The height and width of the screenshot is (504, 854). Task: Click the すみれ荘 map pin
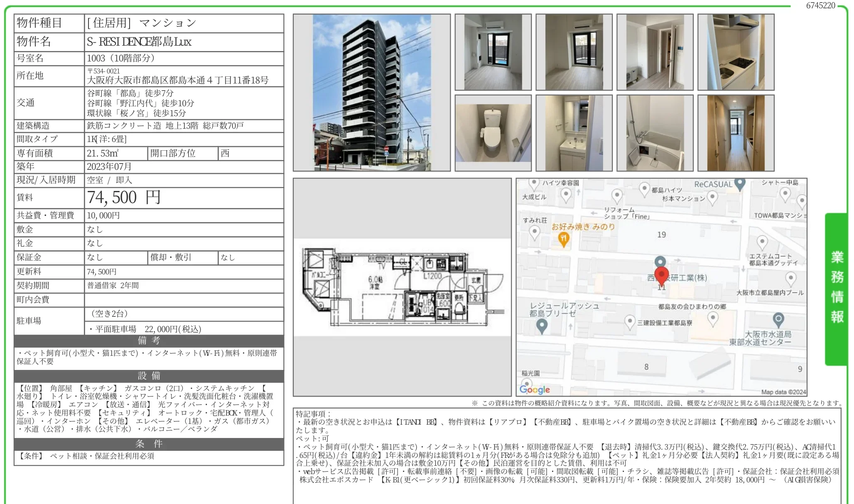pyautogui.click(x=535, y=233)
